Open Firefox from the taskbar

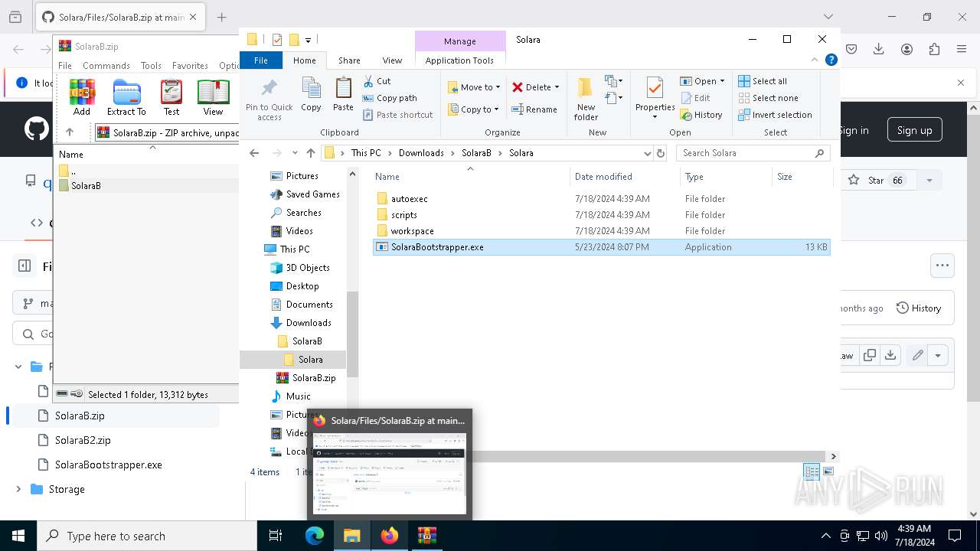point(390,536)
